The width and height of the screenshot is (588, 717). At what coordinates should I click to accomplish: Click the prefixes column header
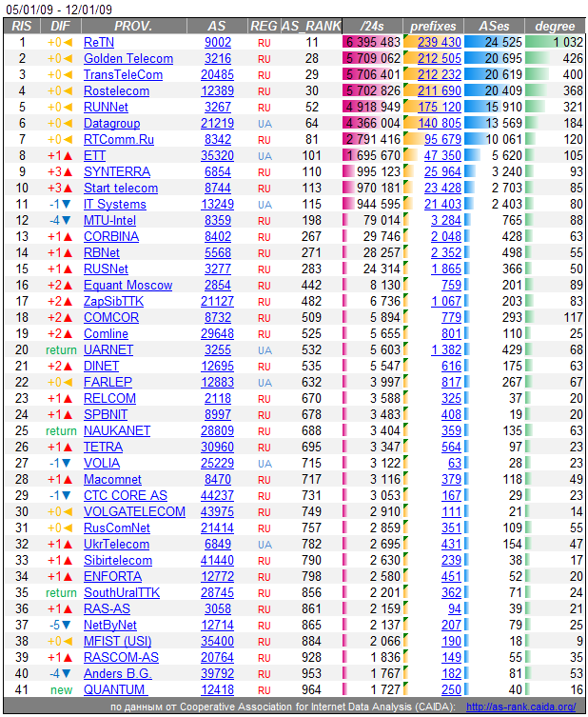click(433, 26)
